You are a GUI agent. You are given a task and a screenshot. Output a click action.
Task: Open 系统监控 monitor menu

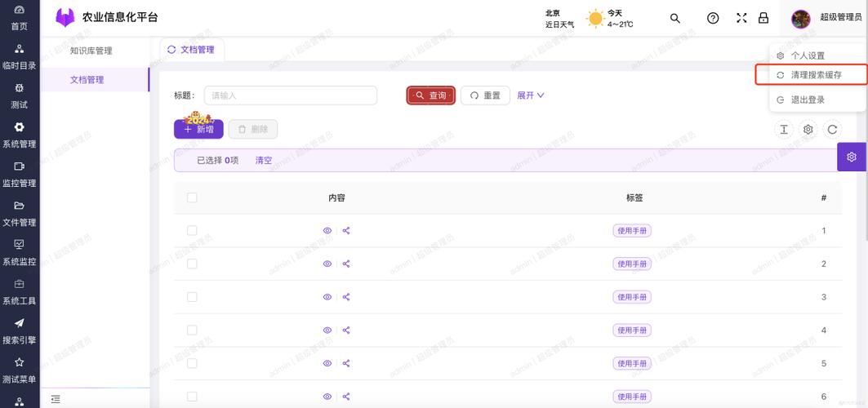[x=20, y=254]
